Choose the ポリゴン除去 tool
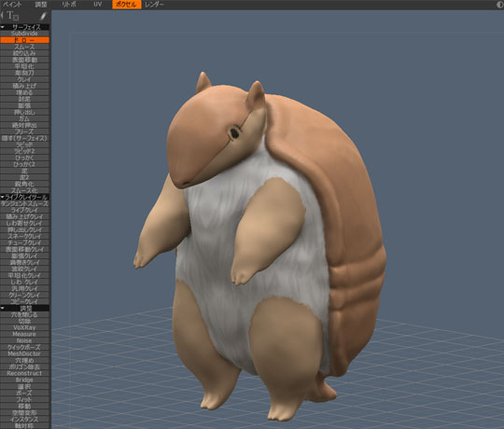This screenshot has width=504, height=429. point(25,367)
